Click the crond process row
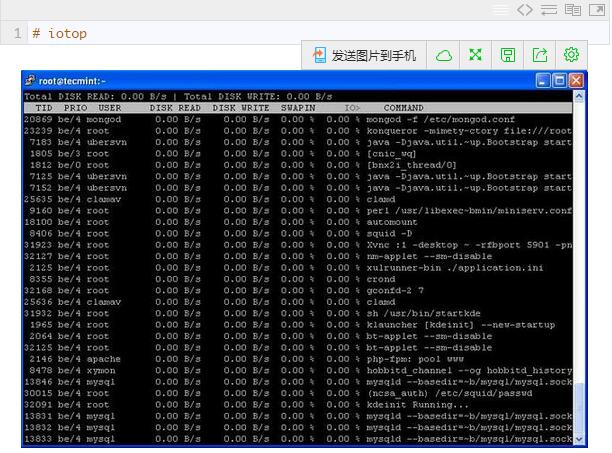This screenshot has width=612, height=453. pos(298,279)
